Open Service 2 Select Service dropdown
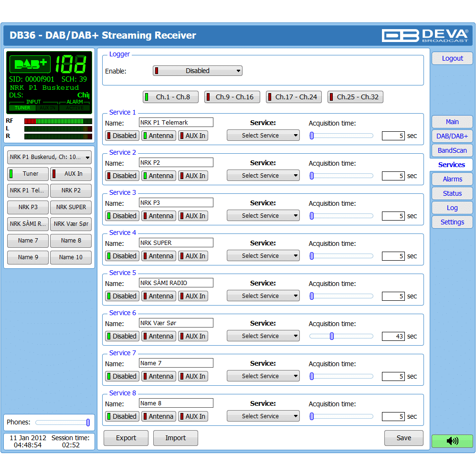 (263, 176)
